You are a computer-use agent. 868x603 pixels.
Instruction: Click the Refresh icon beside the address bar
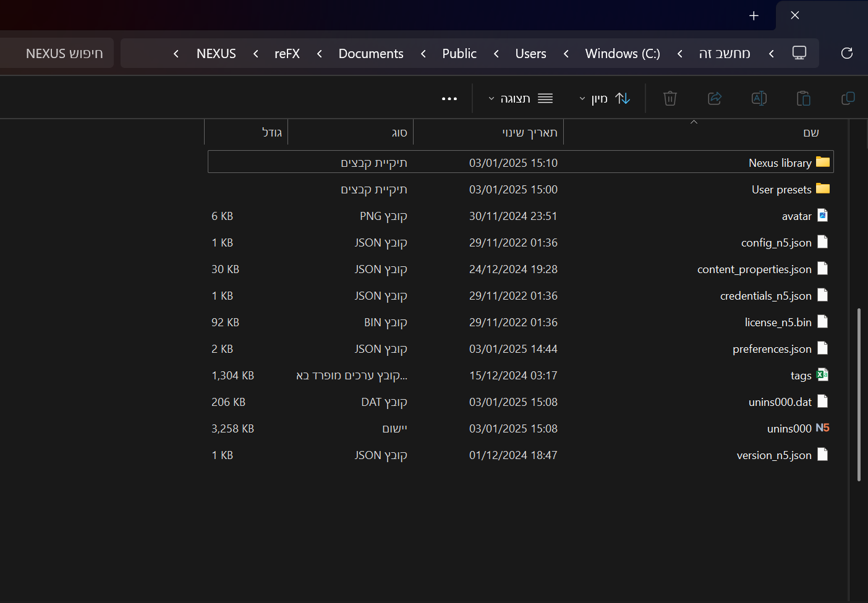tap(847, 53)
